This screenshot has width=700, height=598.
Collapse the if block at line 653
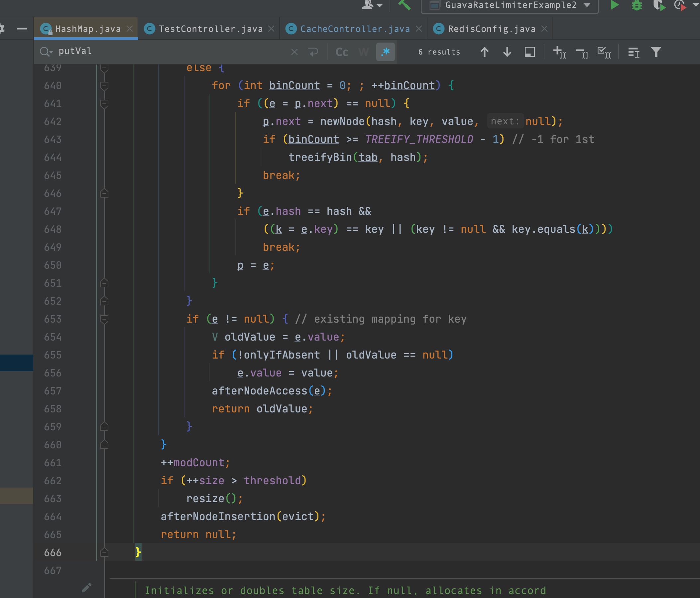tap(104, 319)
